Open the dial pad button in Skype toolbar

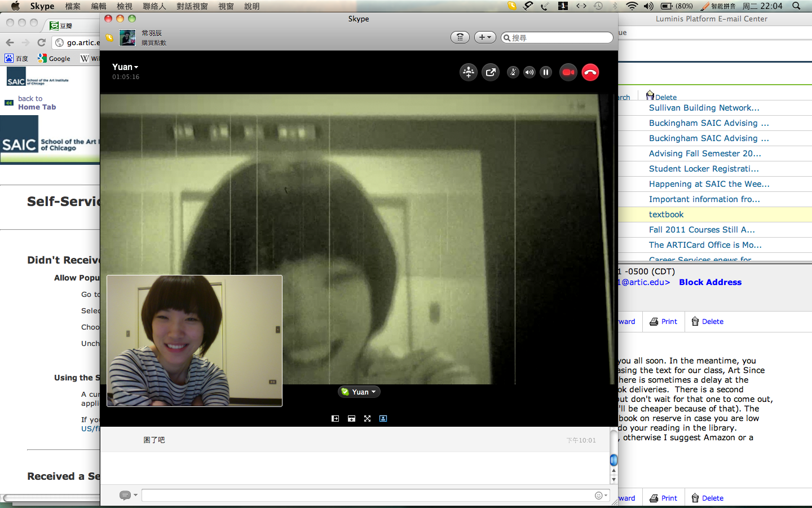pos(460,37)
